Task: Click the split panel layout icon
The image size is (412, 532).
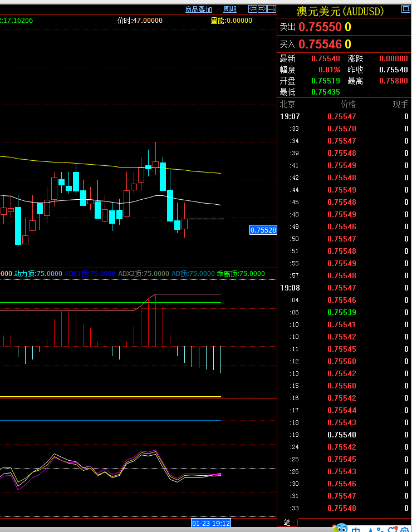Action: [x=271, y=9]
